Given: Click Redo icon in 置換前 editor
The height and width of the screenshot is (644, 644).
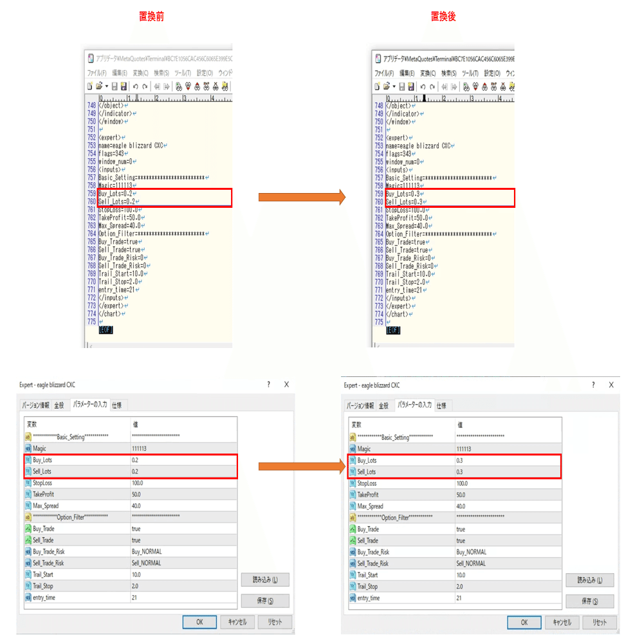Looking at the screenshot, I should click(x=145, y=86).
